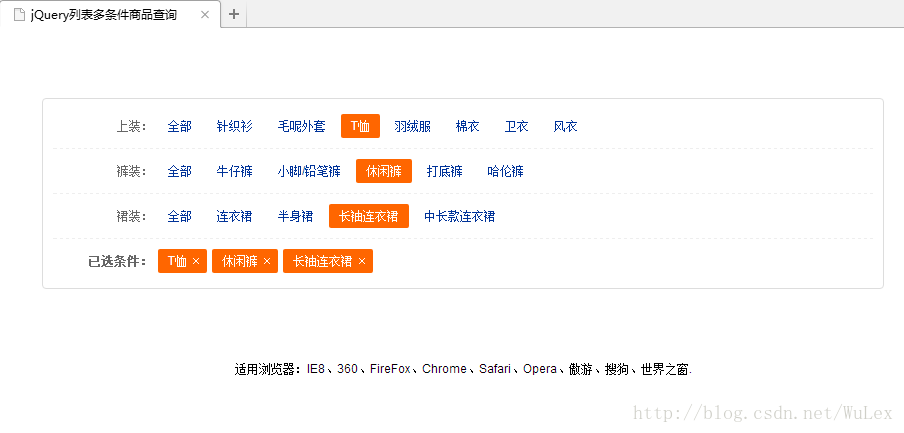This screenshot has height=433, width=904.
Task: Pick the 打底裤 option
Action: [x=445, y=171]
